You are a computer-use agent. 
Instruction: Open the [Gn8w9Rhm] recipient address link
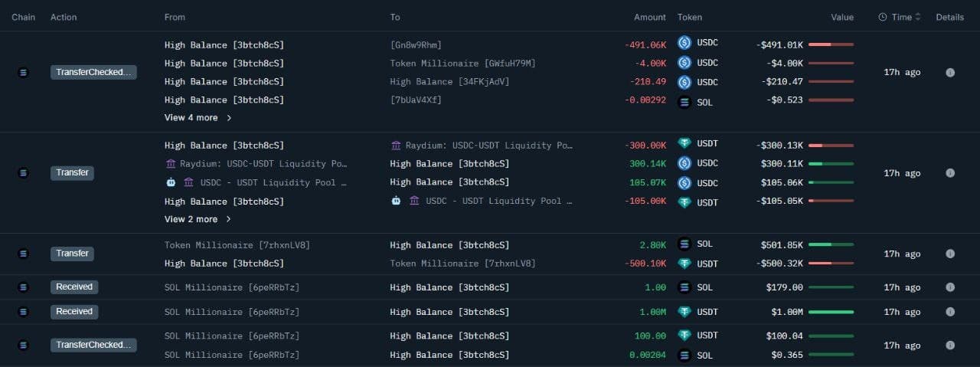[x=416, y=44]
